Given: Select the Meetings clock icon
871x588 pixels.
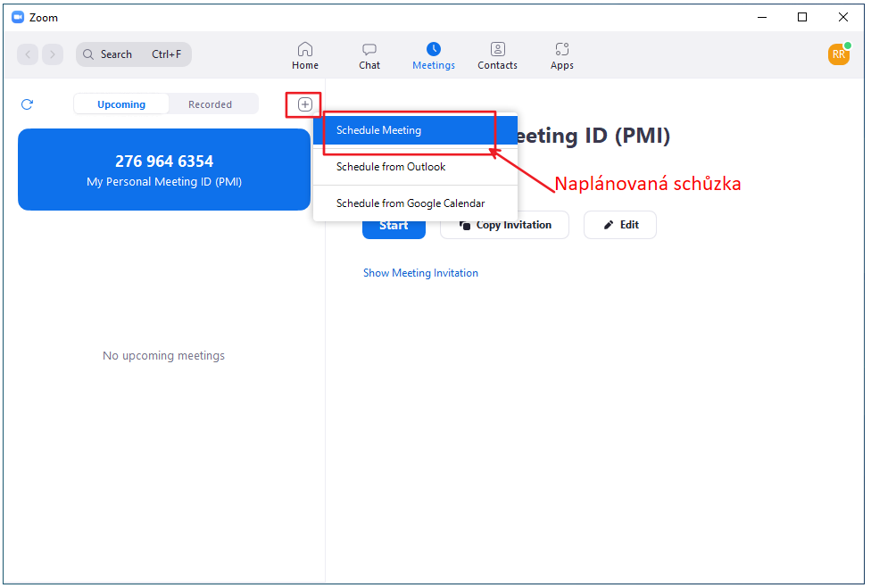Looking at the screenshot, I should (x=434, y=49).
